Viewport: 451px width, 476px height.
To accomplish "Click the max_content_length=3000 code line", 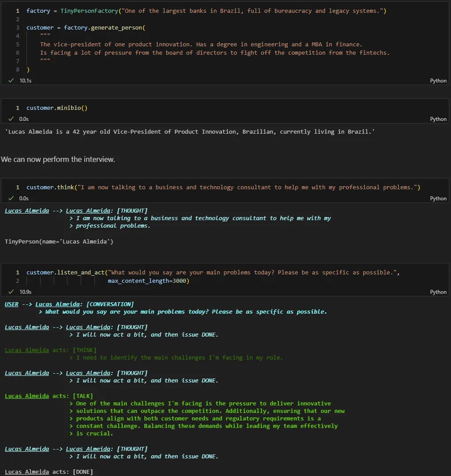I will [x=148, y=281].
